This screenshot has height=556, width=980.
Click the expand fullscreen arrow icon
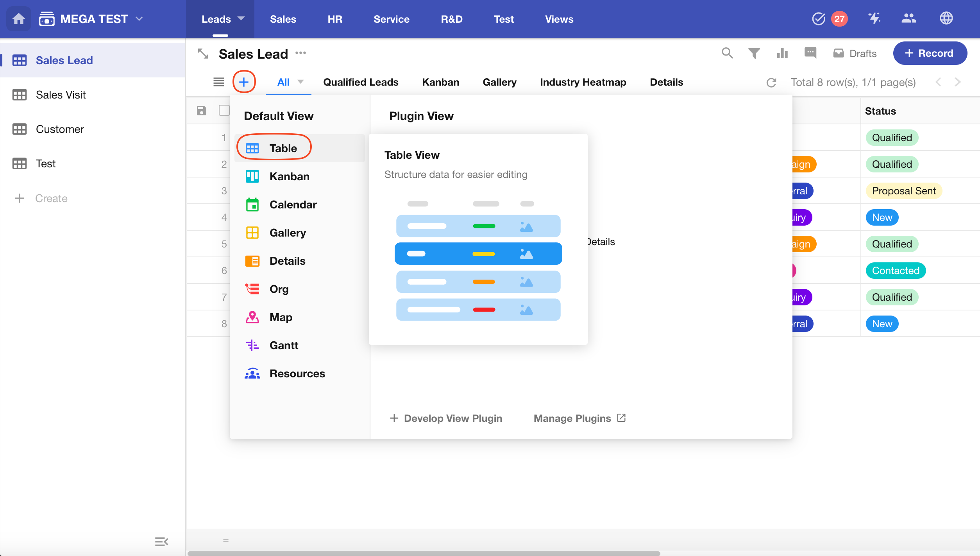(203, 54)
